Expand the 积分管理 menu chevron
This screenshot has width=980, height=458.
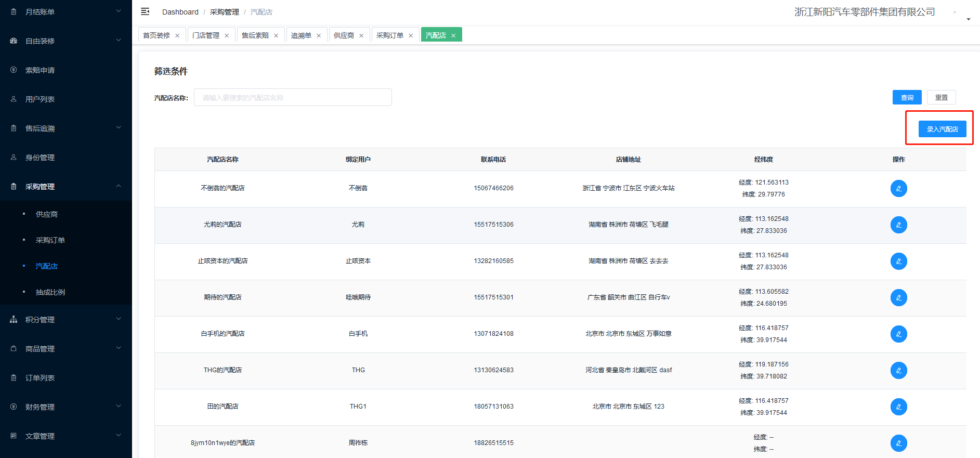[119, 319]
